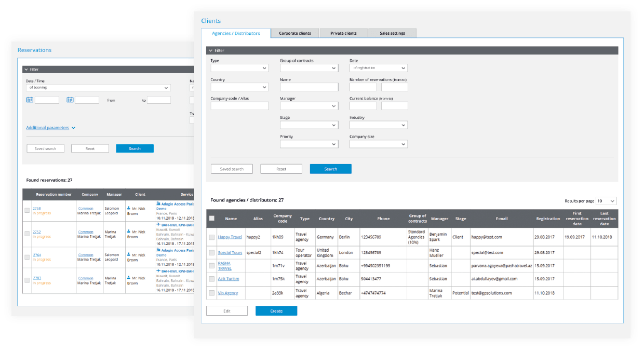Open reservation number 2783 link

36,278
